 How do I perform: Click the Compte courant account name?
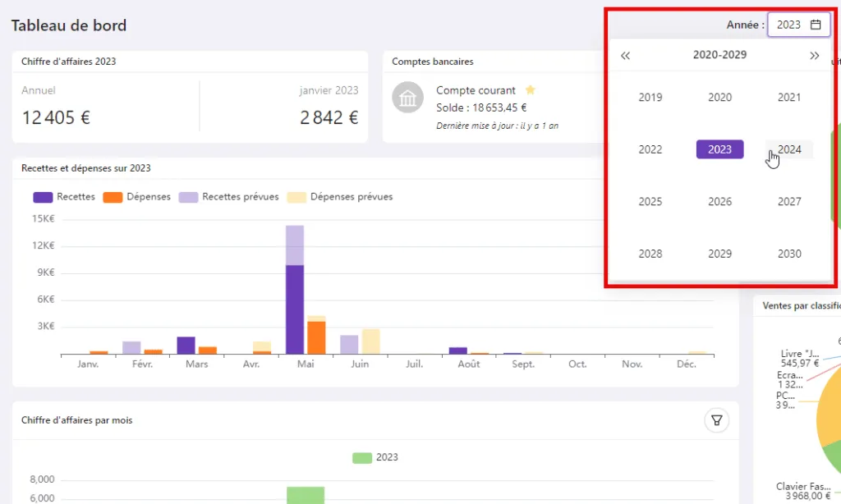pos(476,90)
